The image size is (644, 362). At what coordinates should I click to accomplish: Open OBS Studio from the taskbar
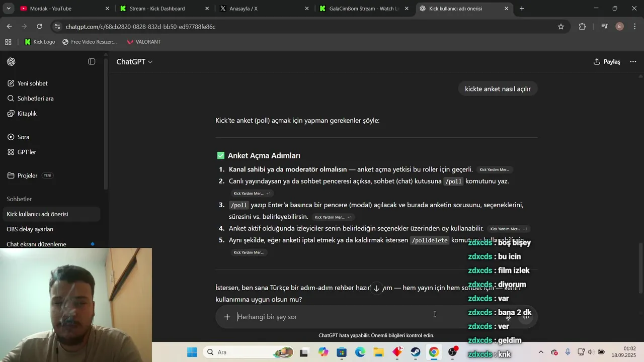click(452, 352)
